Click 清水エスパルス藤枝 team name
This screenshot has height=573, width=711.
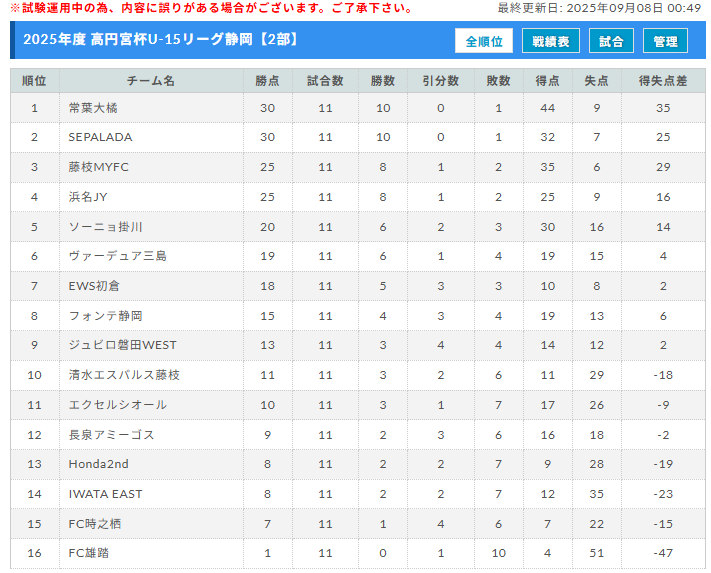(x=124, y=375)
